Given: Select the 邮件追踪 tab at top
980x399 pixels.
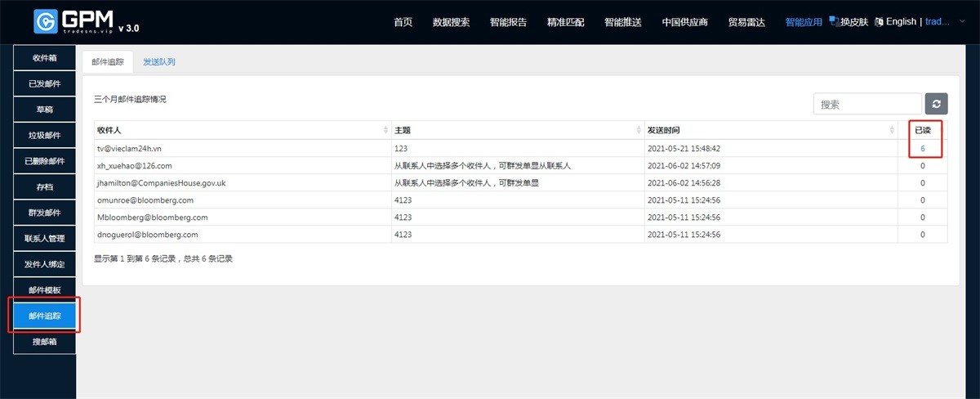Looking at the screenshot, I should point(108,61).
